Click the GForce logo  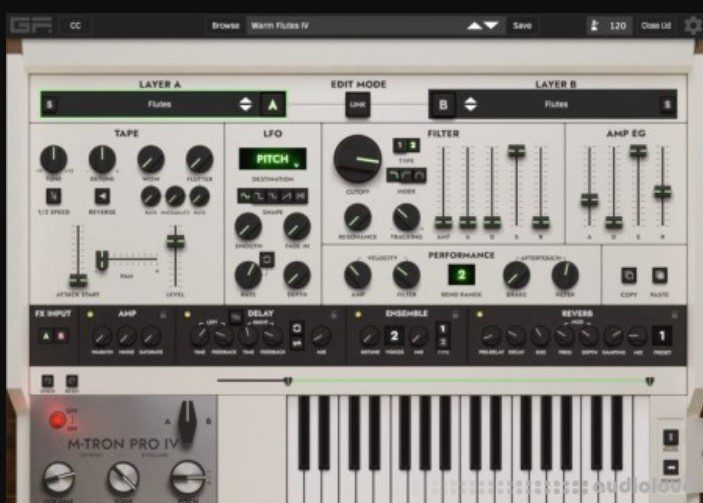click(31, 26)
